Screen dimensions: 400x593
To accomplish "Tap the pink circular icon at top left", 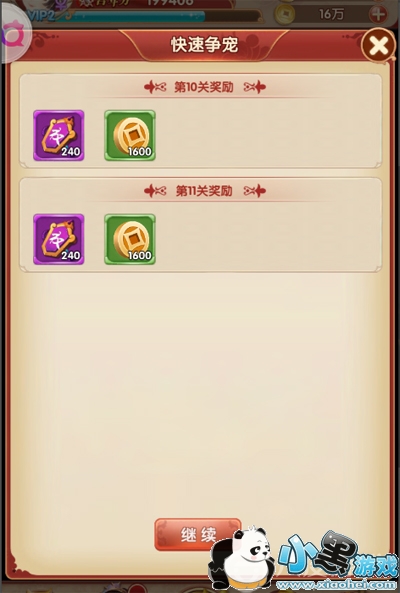I will click(14, 36).
